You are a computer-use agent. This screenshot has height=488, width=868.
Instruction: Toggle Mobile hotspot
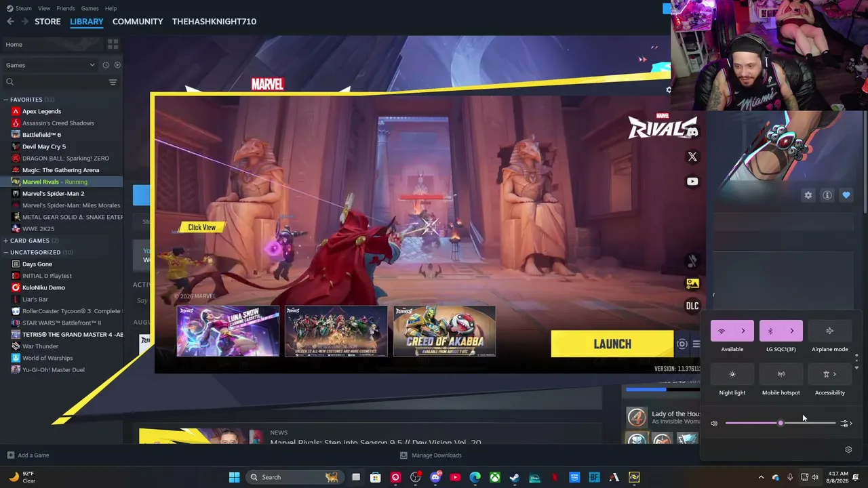point(781,374)
